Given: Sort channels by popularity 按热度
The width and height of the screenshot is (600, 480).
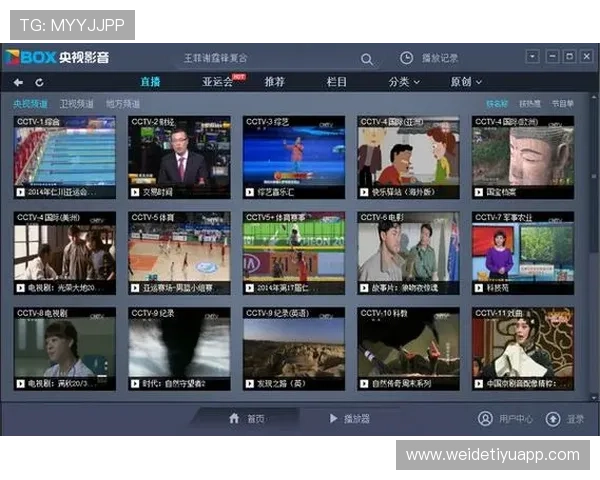Looking at the screenshot, I should [x=530, y=104].
